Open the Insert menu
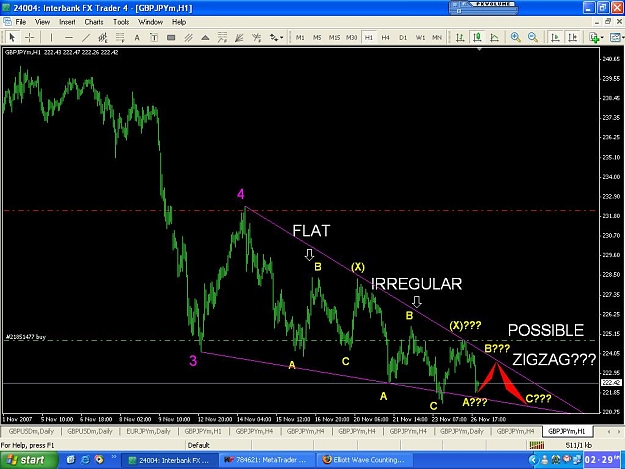Screen dimensions: 625x469 point(67,22)
